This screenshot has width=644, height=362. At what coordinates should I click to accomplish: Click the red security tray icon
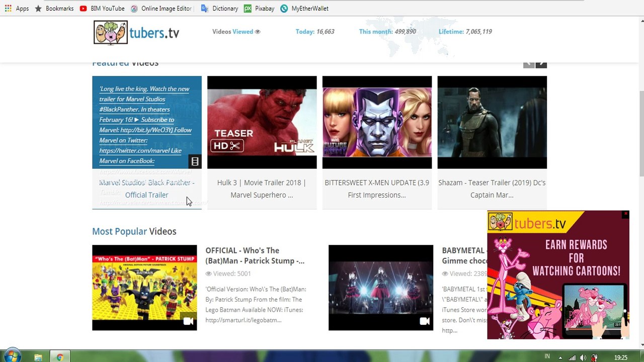click(x=595, y=357)
